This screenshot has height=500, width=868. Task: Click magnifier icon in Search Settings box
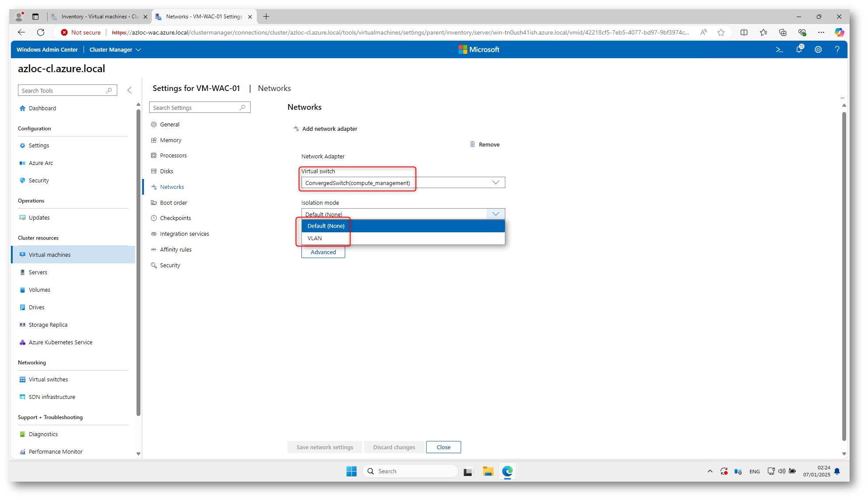coord(242,108)
